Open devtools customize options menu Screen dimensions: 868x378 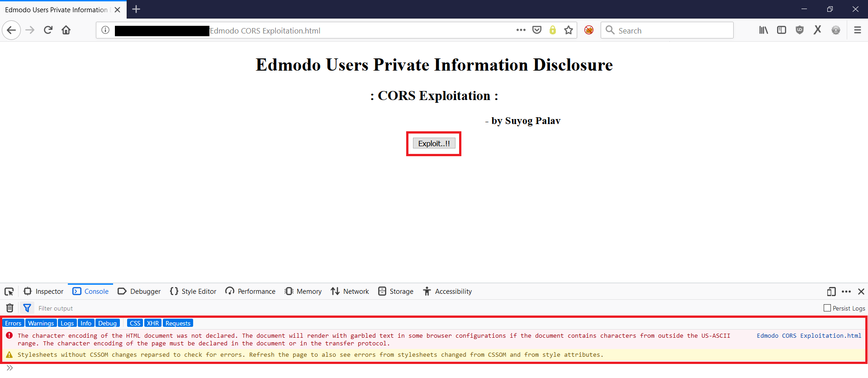(x=846, y=292)
